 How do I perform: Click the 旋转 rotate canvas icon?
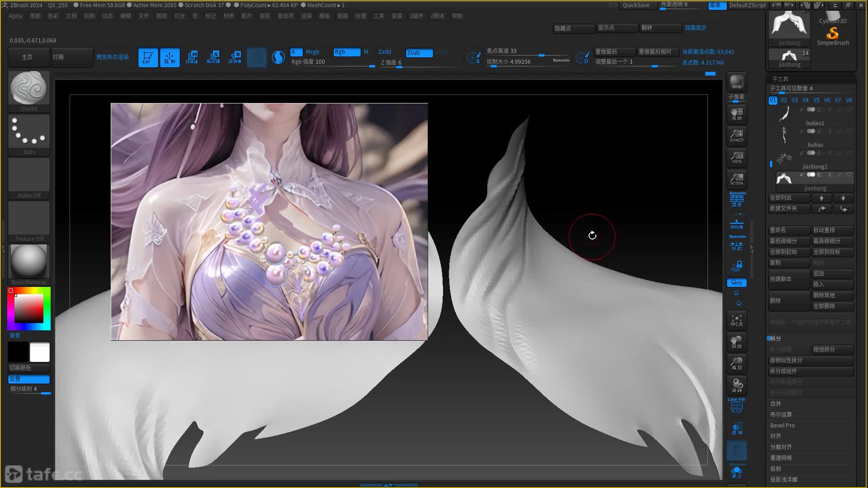click(736, 385)
